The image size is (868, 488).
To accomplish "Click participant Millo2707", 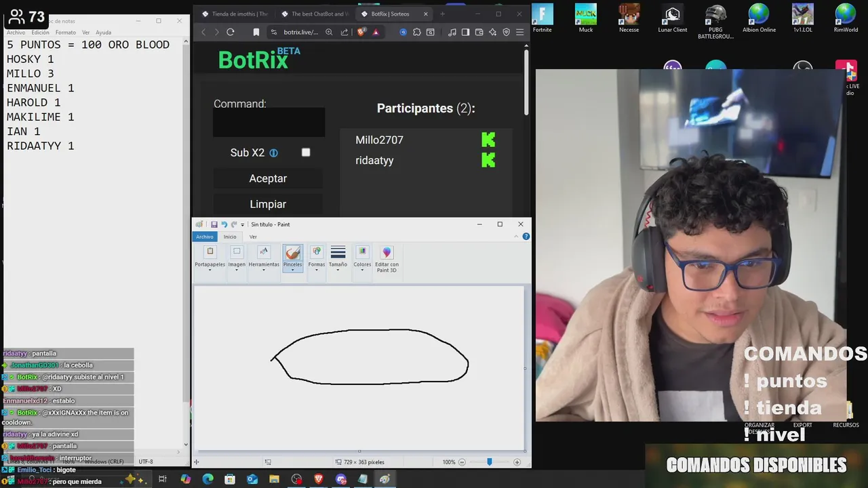I will pos(379,140).
